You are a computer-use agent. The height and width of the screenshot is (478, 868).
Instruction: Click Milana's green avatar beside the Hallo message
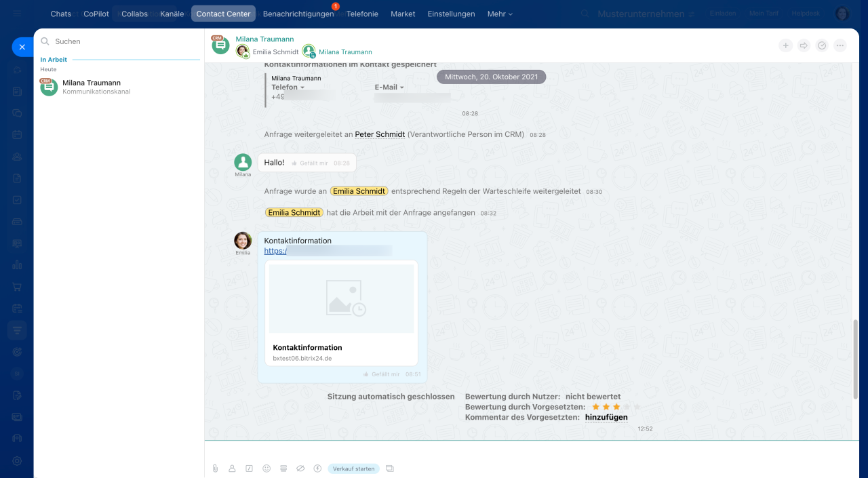pyautogui.click(x=243, y=162)
